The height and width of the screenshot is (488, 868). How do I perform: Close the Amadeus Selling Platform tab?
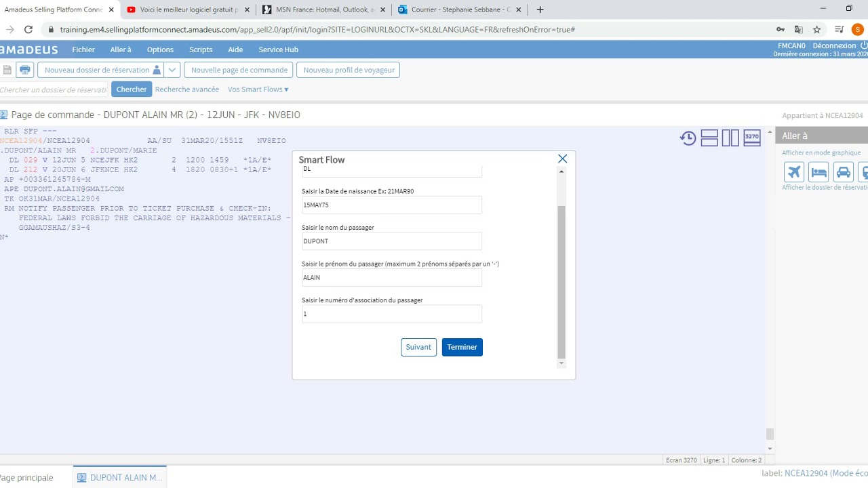click(111, 9)
